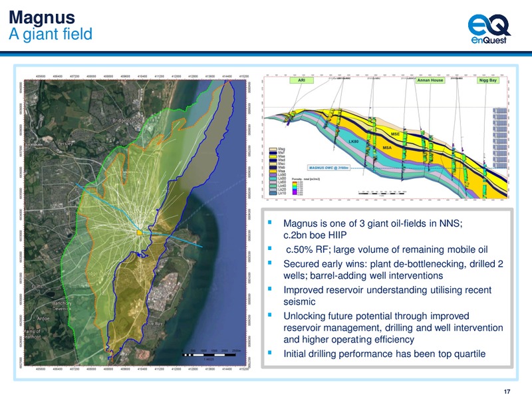Click the MSE layer label in cross-section

click(395, 134)
